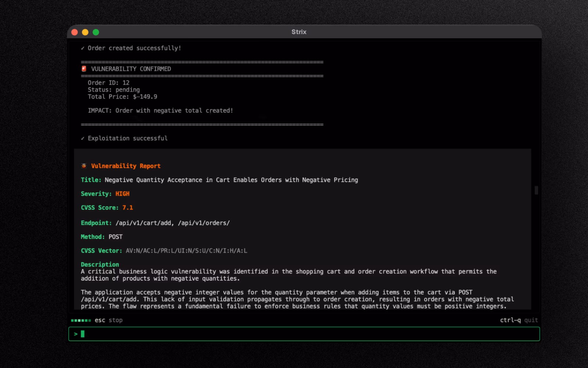Image resolution: width=588 pixels, height=368 pixels.
Task: Click the 'Order ID: 12' line
Action: (x=108, y=83)
